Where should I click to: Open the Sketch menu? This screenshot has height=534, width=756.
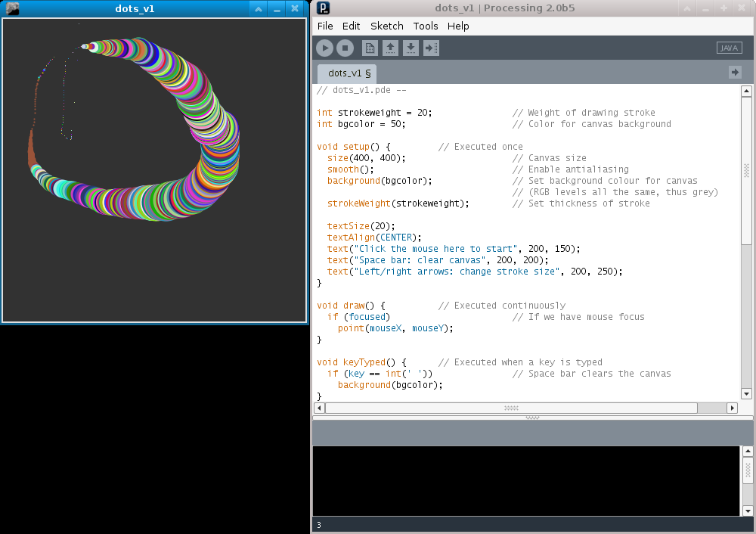(x=386, y=26)
